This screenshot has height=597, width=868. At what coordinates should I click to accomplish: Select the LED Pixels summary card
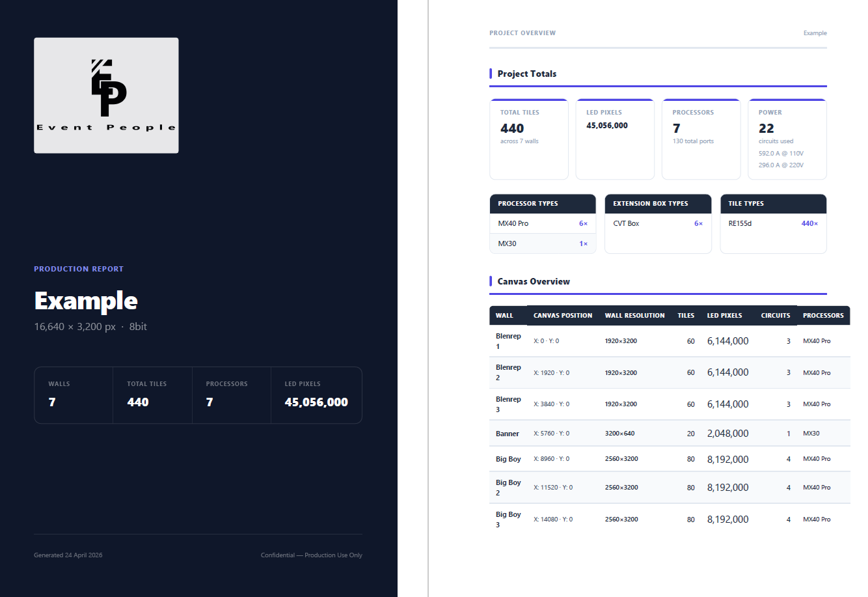pyautogui.click(x=614, y=139)
